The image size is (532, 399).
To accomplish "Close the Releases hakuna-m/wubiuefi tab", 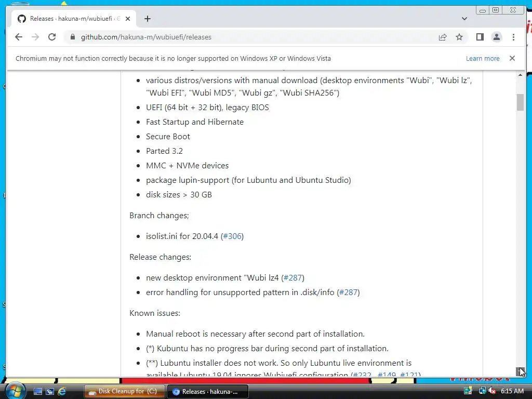I will (128, 19).
